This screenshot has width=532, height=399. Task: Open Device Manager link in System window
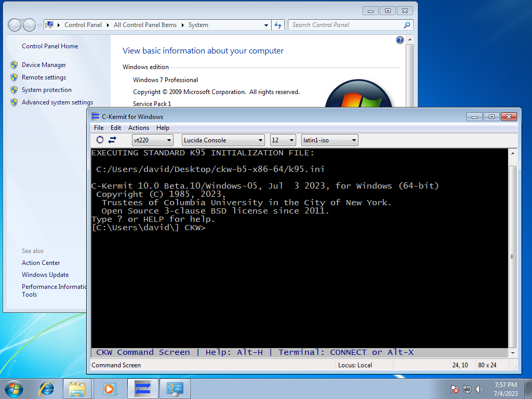pos(44,65)
